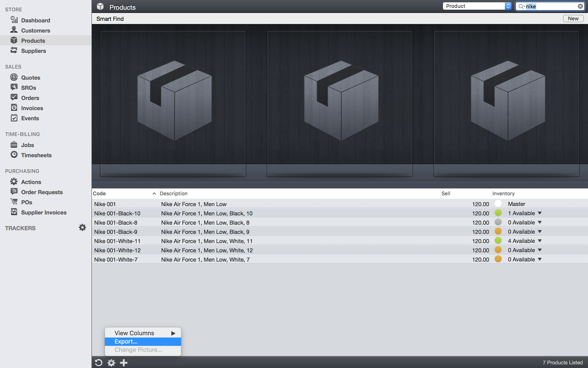Image resolution: width=588 pixels, height=368 pixels.
Task: Click 4 Available inventory text
Action: 521,241
